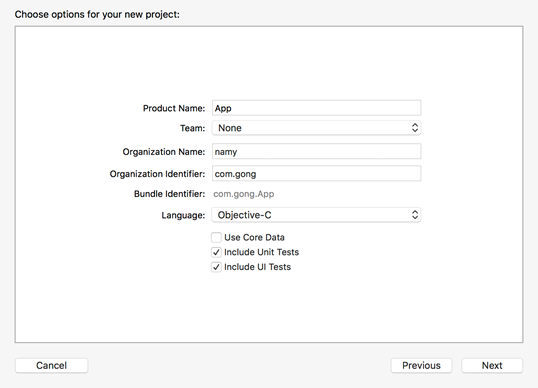The image size is (538, 388).
Task: Click the Team popup up-down arrows
Action: coord(415,128)
